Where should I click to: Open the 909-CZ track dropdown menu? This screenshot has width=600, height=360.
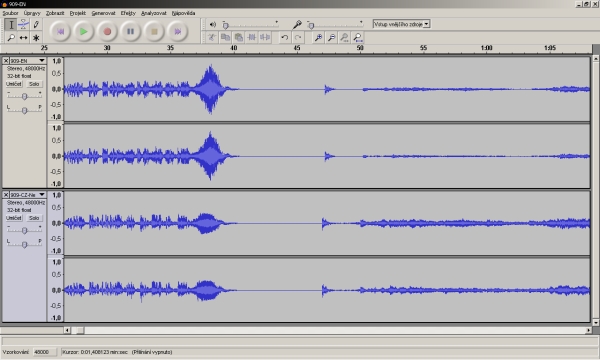pyautogui.click(x=42, y=195)
